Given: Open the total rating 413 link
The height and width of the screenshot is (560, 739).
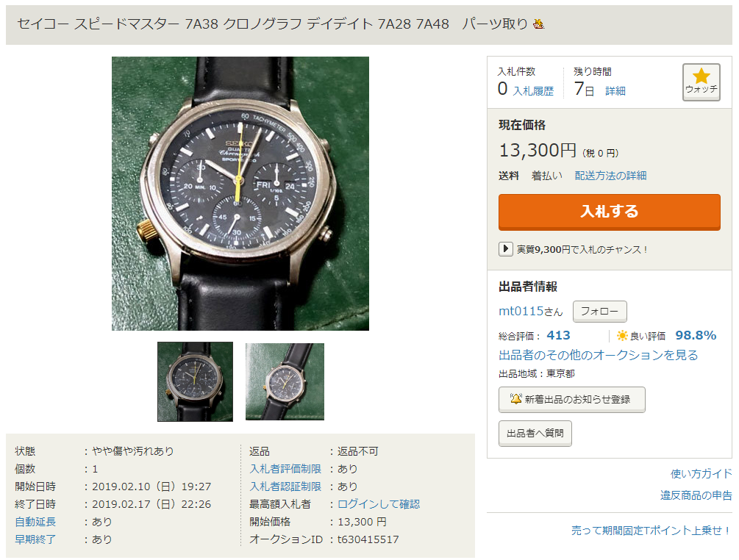Looking at the screenshot, I should pyautogui.click(x=559, y=335).
